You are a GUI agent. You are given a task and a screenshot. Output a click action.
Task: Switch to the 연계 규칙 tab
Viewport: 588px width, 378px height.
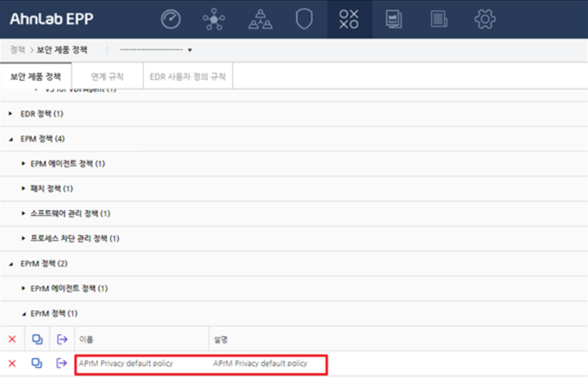click(x=107, y=76)
